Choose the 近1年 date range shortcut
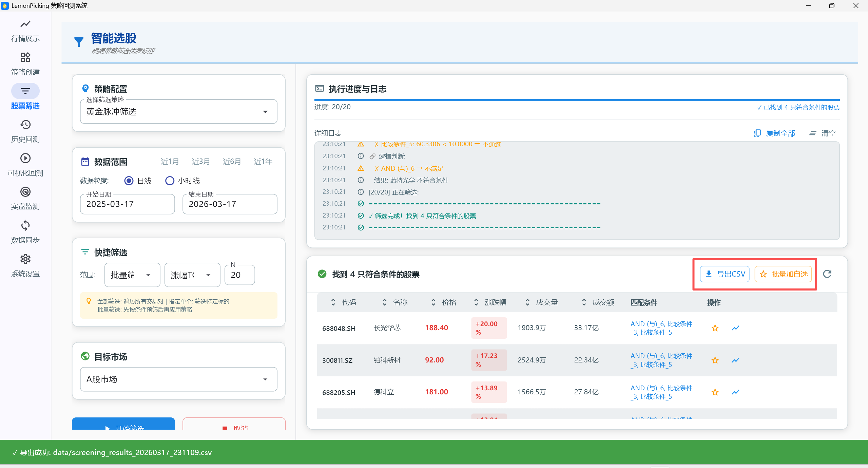The width and height of the screenshot is (868, 468). coord(263,162)
